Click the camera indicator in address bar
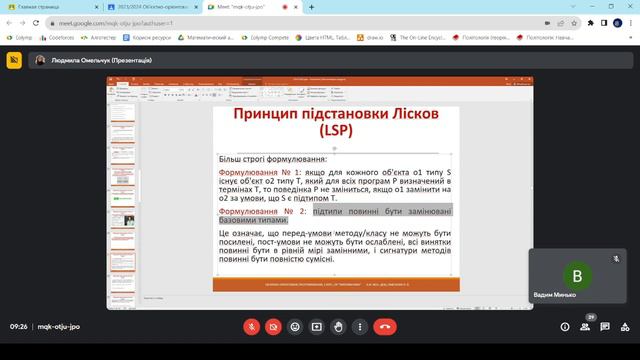 (547, 23)
